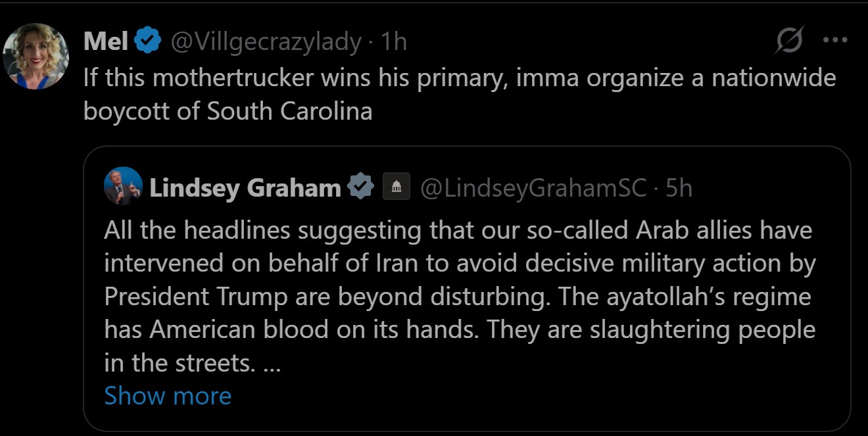Click the display name "Mel"
This screenshot has width=868, height=436.
[x=105, y=42]
